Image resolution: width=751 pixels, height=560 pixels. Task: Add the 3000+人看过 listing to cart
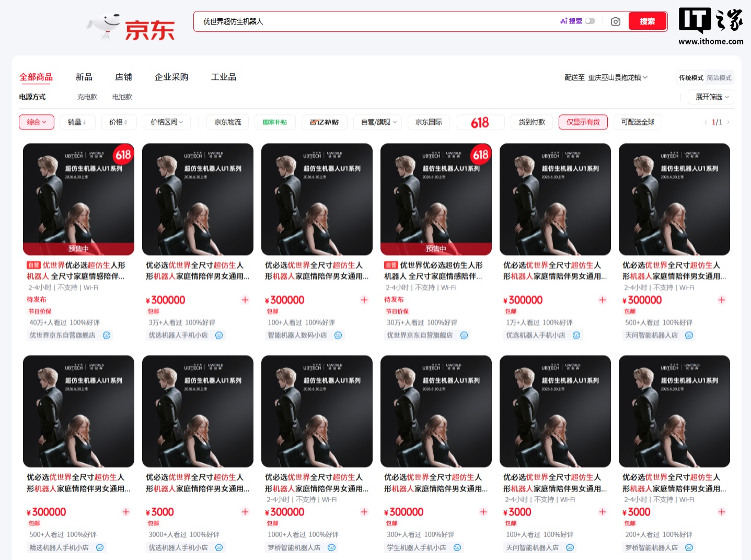click(x=245, y=512)
